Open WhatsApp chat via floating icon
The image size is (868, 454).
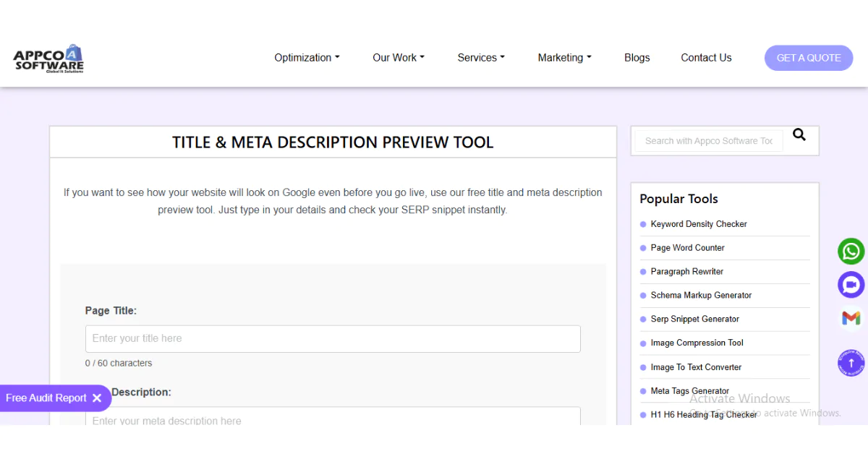pyautogui.click(x=851, y=251)
